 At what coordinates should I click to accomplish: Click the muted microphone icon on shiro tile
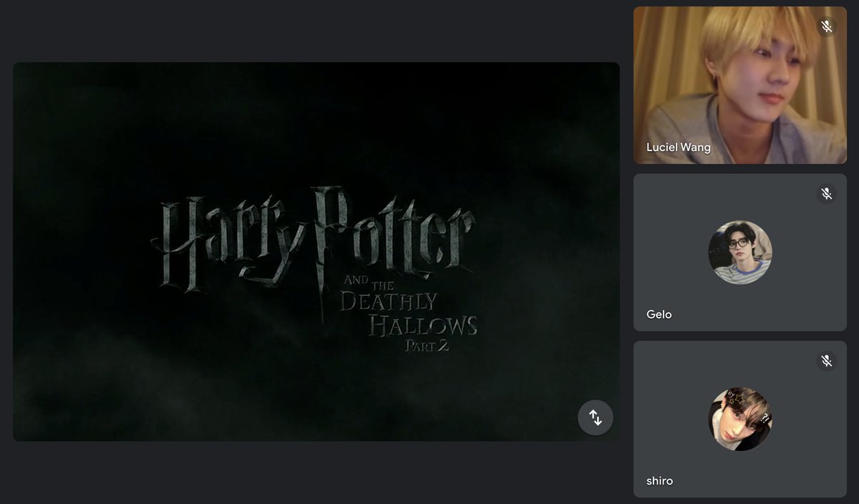827,361
